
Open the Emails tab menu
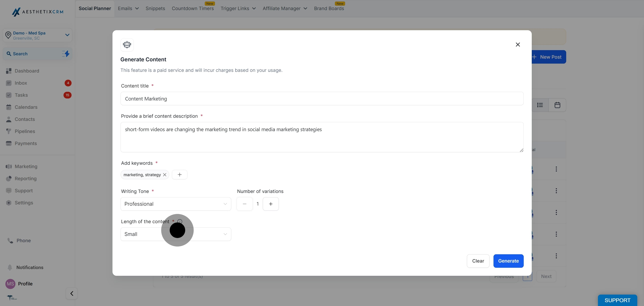(128, 9)
